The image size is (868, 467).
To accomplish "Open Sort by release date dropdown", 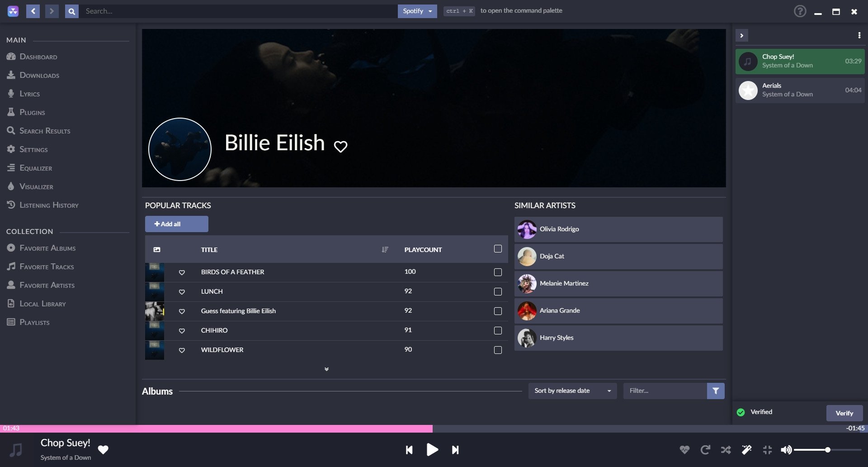I will click(572, 391).
